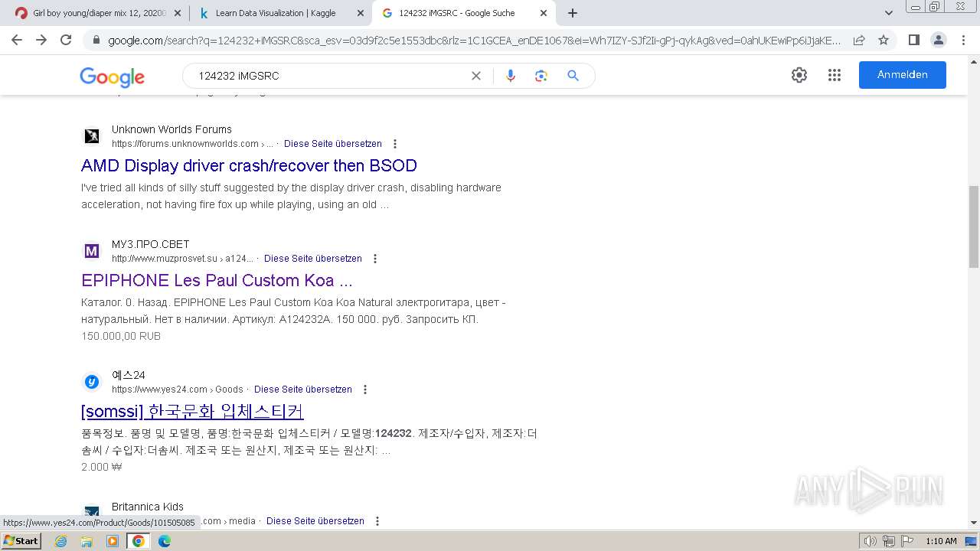Click the site lock icon in address bar

coord(96,40)
